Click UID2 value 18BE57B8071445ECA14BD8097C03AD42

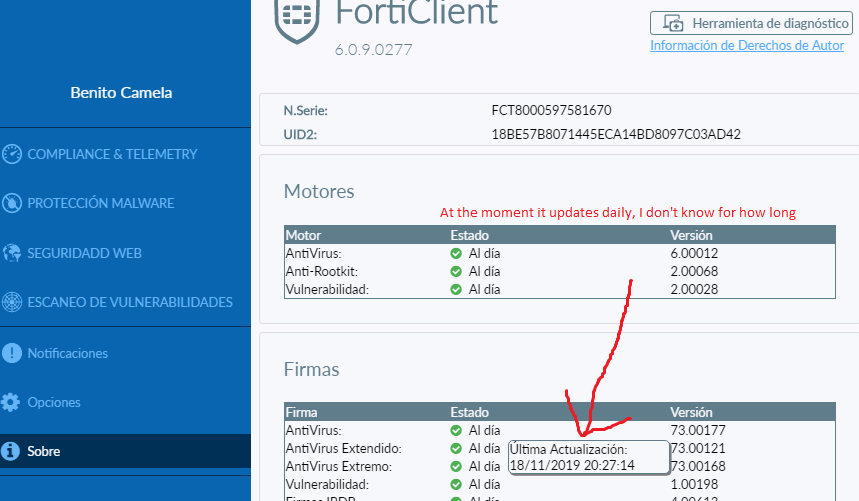616,134
